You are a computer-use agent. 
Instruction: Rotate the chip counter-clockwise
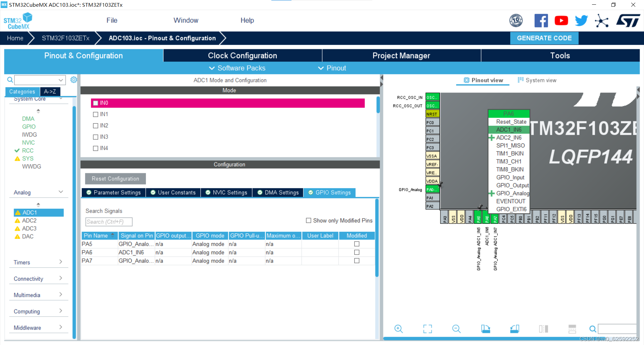[x=515, y=329]
